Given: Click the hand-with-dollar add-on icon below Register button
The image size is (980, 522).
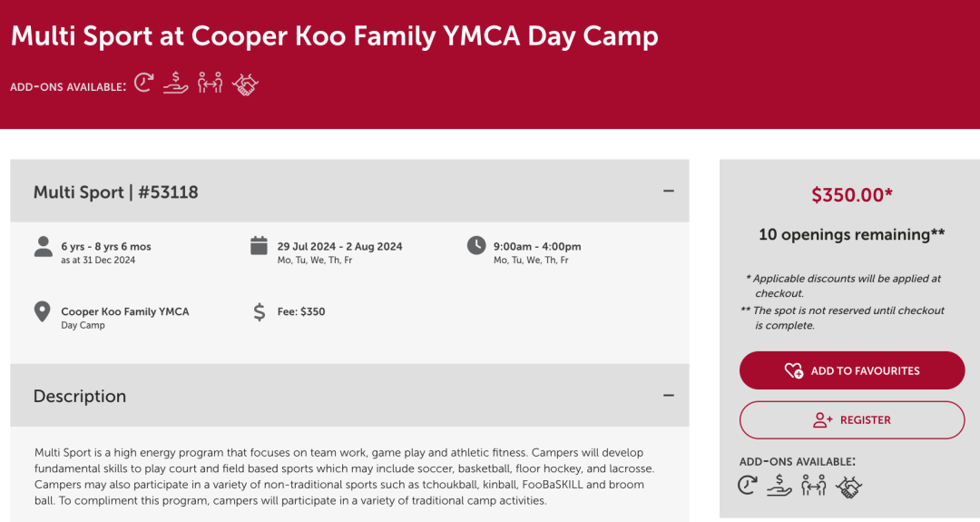Looking at the screenshot, I should [x=779, y=485].
